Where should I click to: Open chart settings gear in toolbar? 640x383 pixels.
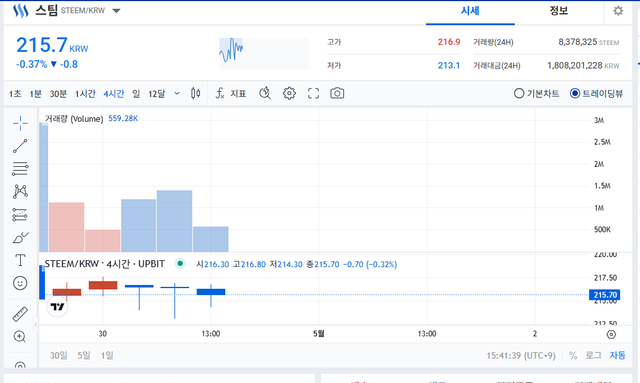(x=289, y=94)
